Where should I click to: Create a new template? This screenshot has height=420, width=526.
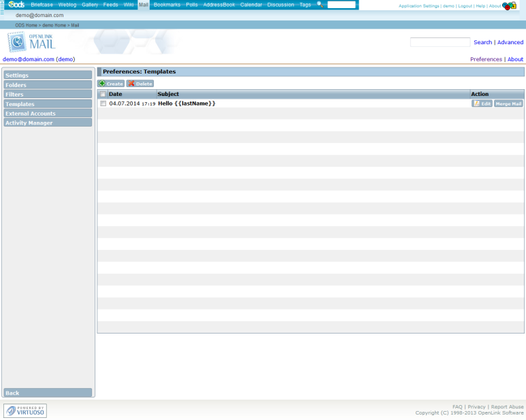click(111, 84)
